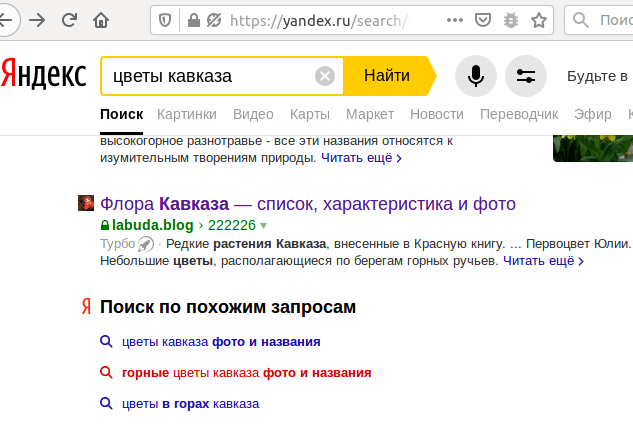The height and width of the screenshot is (428, 633).
Task: Click 'Читать ещё' under the first snippet
Action: tap(361, 158)
